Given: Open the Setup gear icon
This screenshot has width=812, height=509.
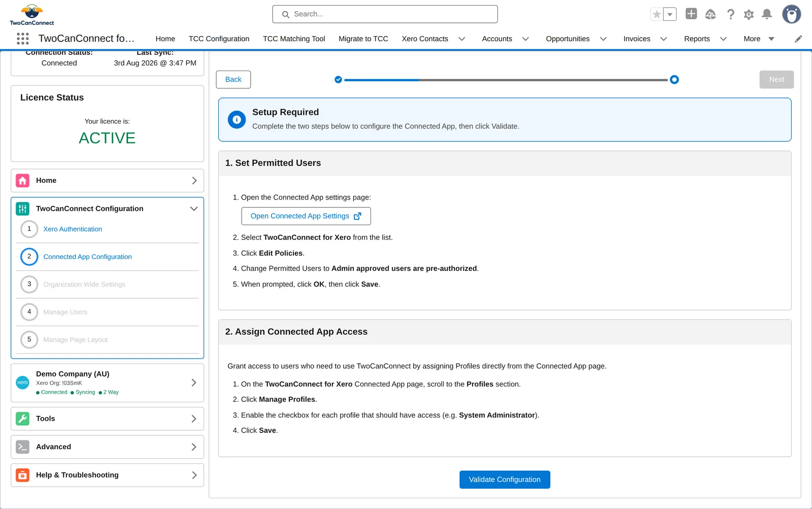Looking at the screenshot, I should tap(749, 14).
